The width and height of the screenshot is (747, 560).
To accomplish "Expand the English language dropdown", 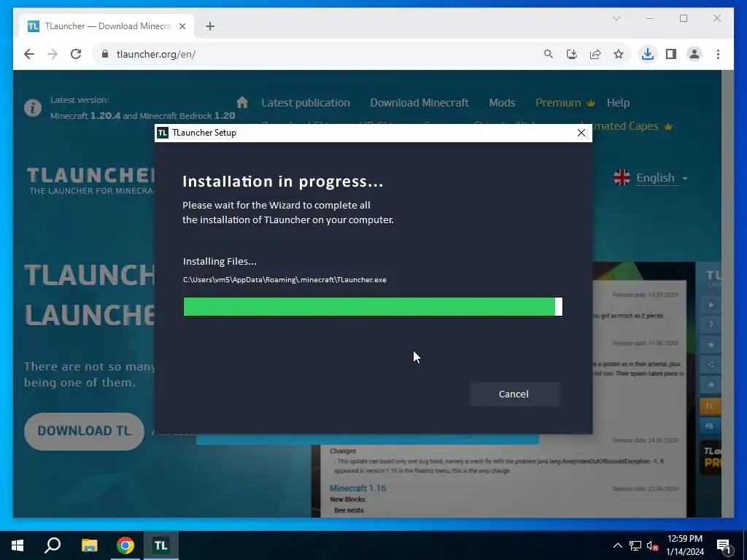I will 662,178.
